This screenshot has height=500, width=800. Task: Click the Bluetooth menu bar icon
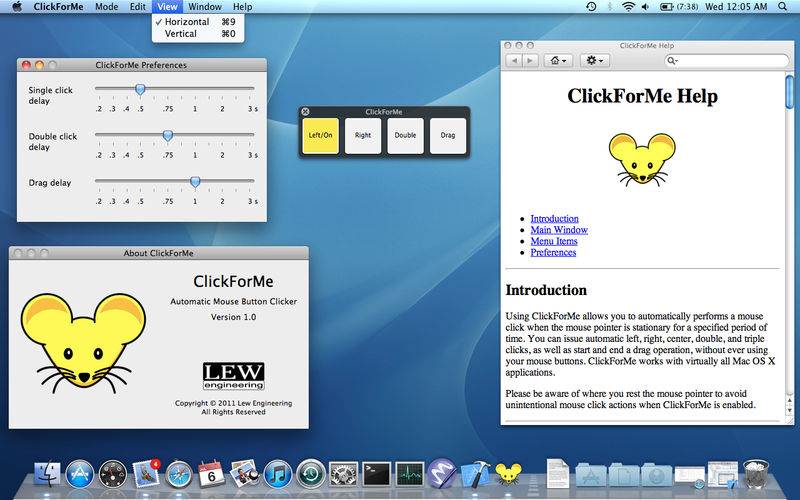[610, 7]
